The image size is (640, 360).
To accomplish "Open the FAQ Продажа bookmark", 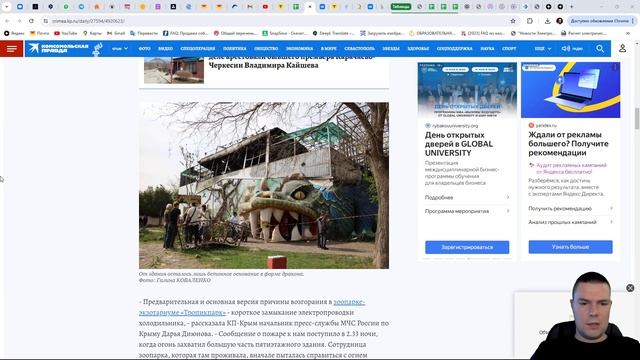I will tap(185, 33).
